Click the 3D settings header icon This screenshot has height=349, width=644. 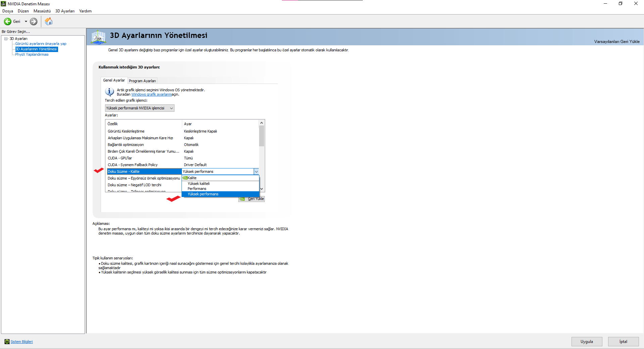[x=98, y=37]
